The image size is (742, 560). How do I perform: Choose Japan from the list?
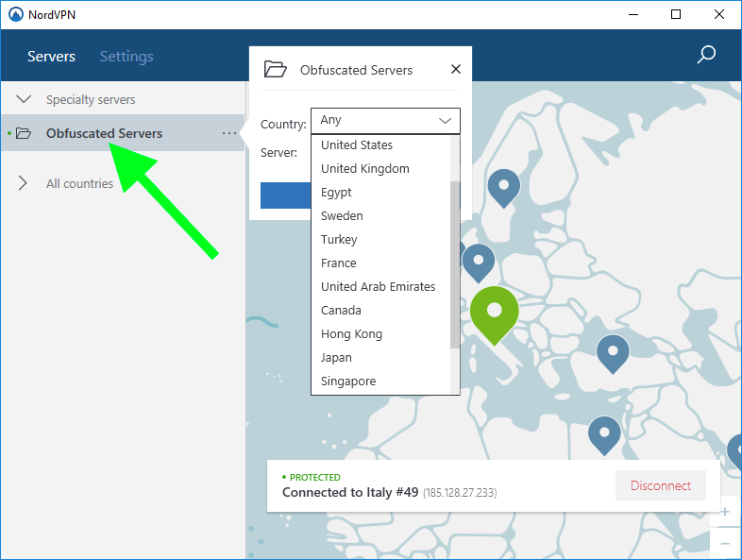pos(381,358)
